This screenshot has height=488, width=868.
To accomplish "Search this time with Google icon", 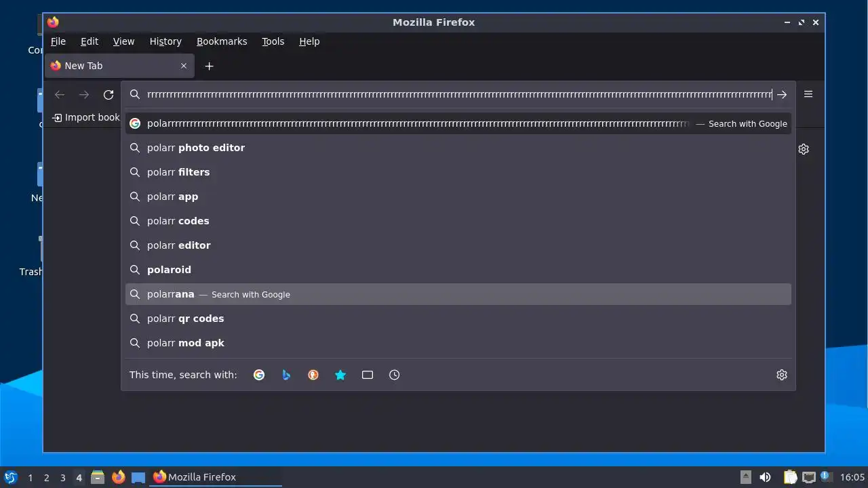I will [x=259, y=375].
